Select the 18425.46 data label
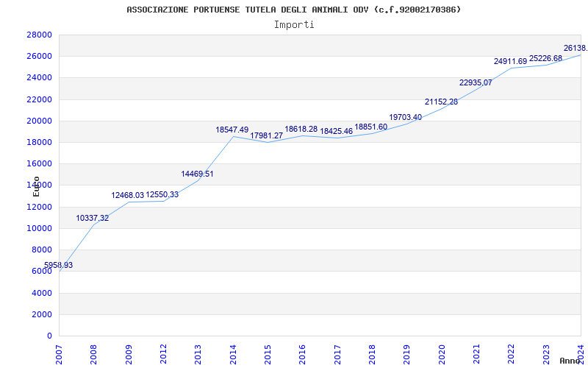The height and width of the screenshot is (368, 588). click(336, 131)
